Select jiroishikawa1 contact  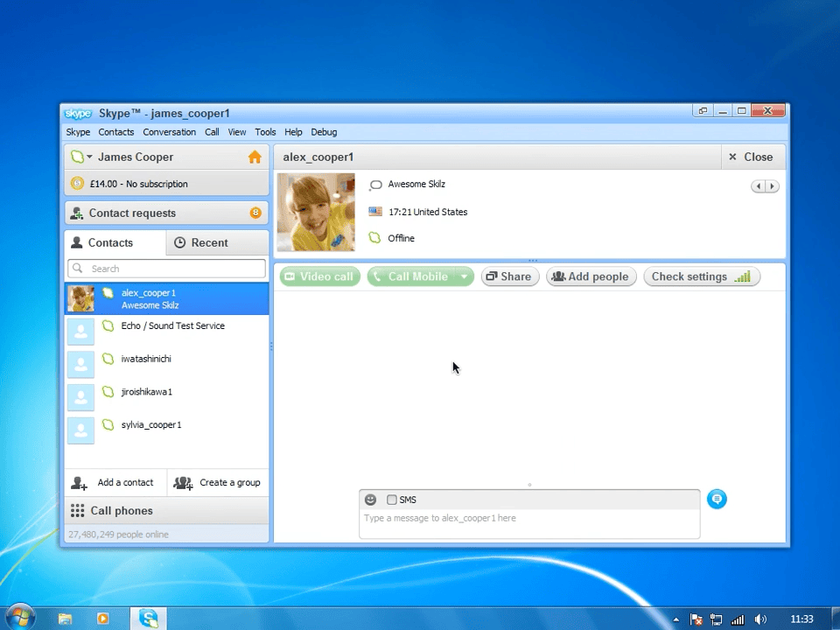(x=166, y=397)
